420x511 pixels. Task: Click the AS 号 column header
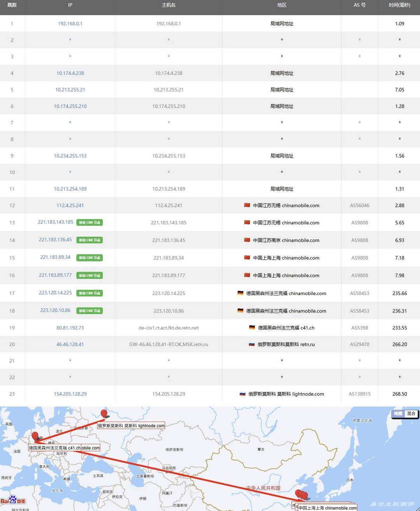click(x=359, y=5)
